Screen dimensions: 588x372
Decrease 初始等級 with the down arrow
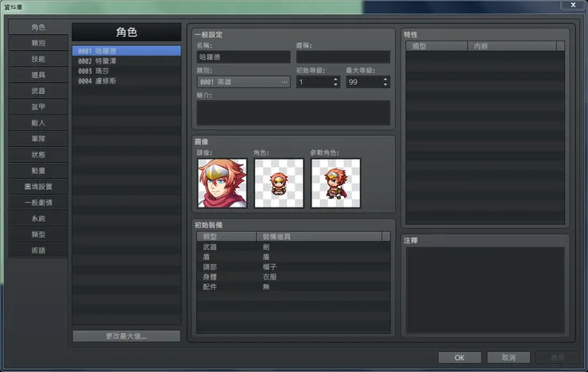[335, 85]
